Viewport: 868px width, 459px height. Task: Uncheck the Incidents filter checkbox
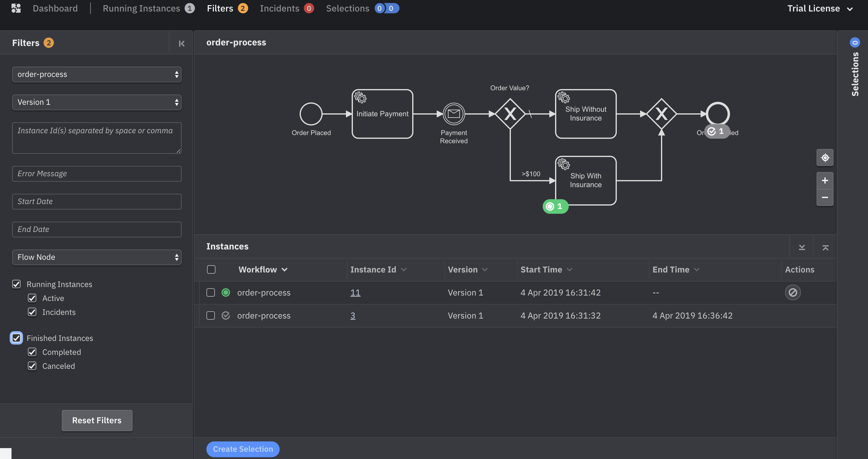point(32,312)
